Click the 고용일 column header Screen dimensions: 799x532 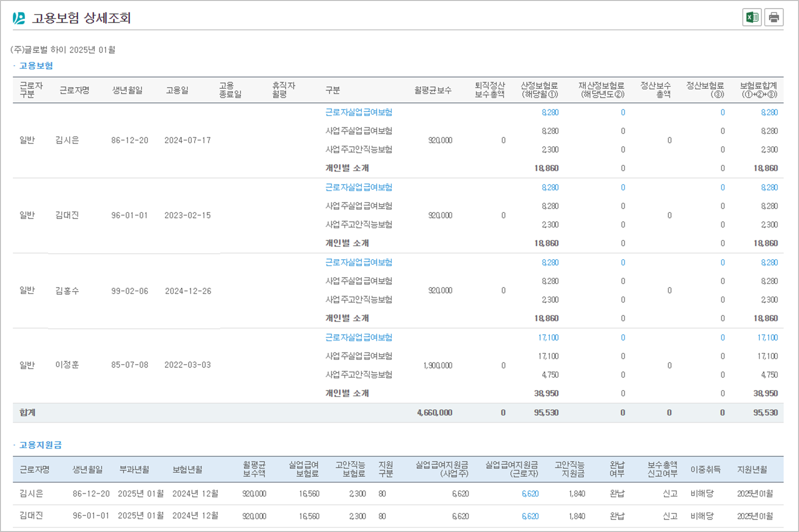click(177, 90)
